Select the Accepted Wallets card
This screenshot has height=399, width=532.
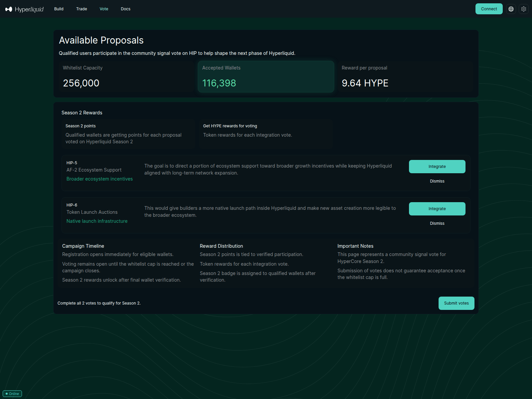(x=266, y=76)
